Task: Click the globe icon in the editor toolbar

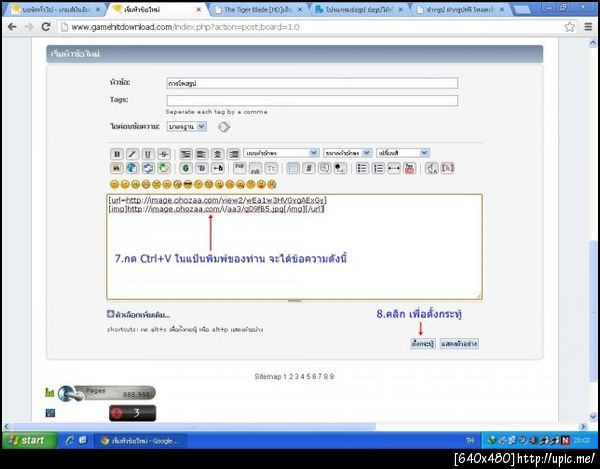Action: pos(132,168)
